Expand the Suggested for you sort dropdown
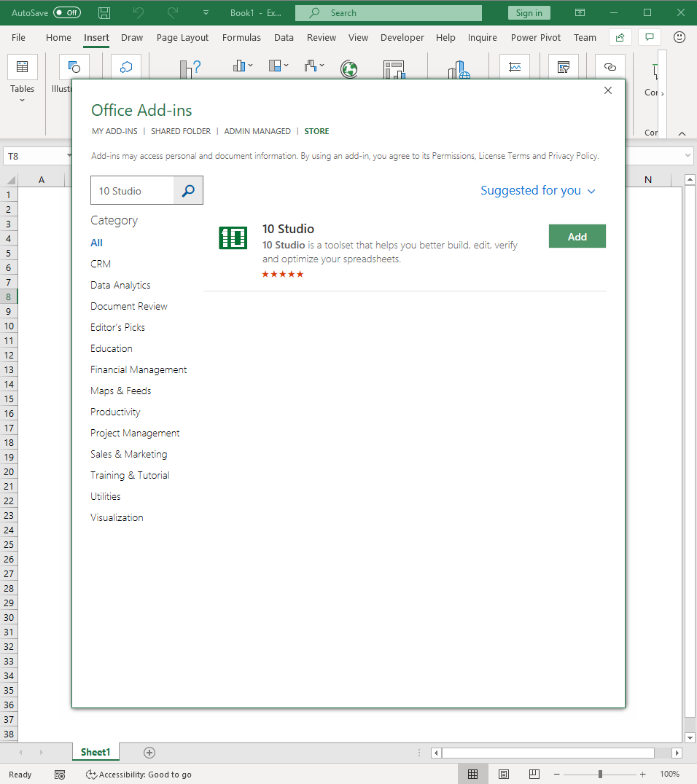The width and height of the screenshot is (697, 784). click(x=538, y=190)
